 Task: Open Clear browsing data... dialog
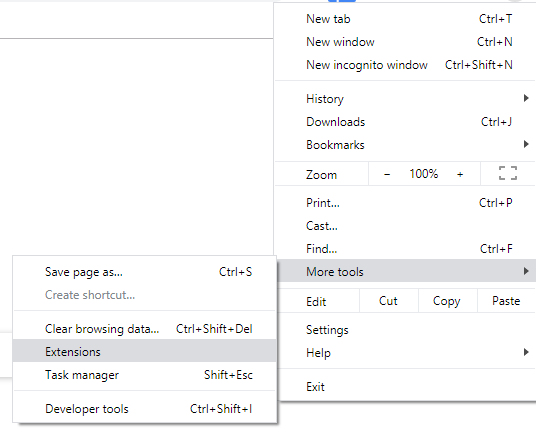pyautogui.click(x=145, y=329)
